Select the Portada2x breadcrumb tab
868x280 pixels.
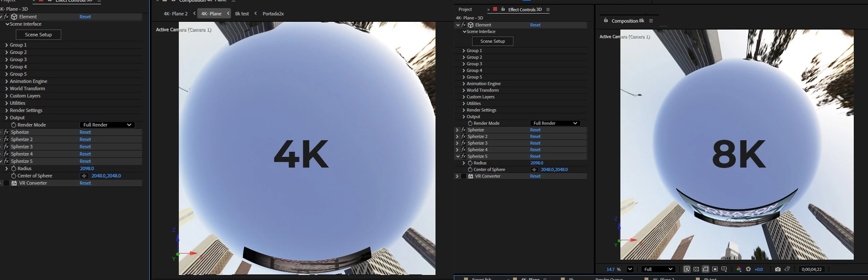point(273,14)
